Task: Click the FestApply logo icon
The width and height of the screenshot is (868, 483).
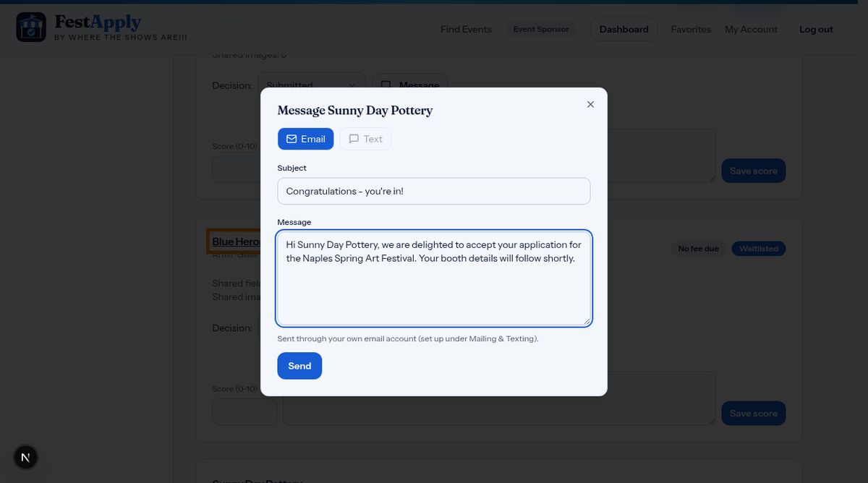Action: click(31, 27)
